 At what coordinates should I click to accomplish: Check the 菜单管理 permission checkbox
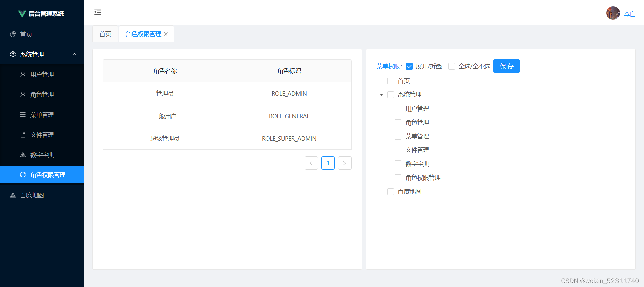398,136
